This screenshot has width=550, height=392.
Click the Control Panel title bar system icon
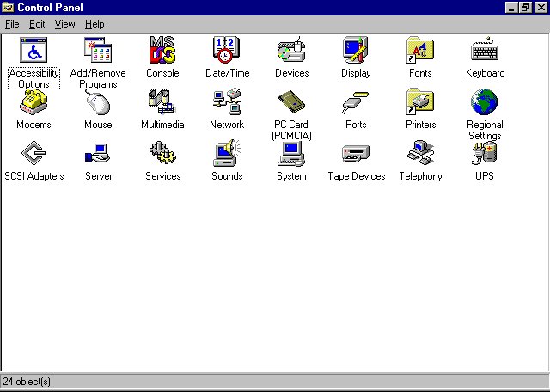pos(9,8)
